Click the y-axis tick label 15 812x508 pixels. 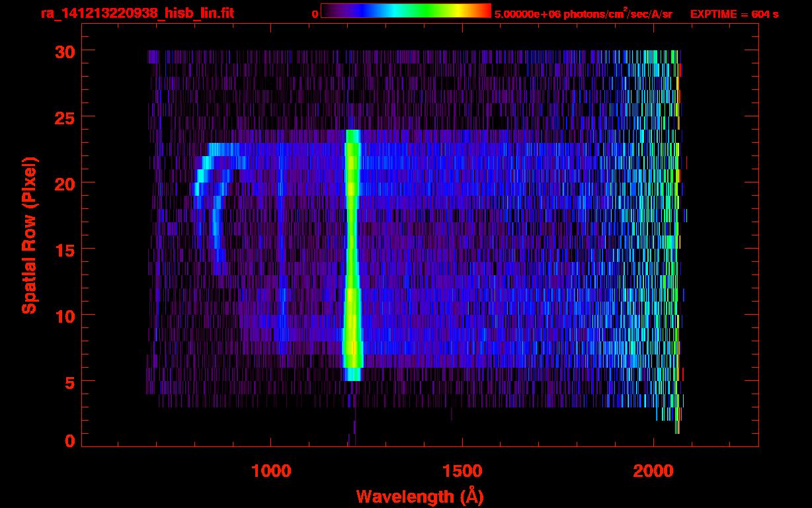[63, 249]
